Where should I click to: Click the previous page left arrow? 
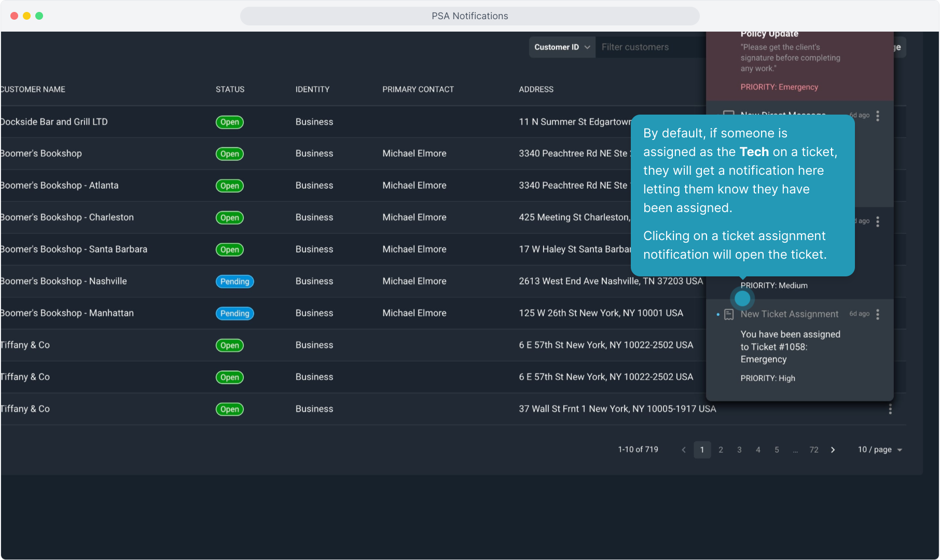[684, 450]
